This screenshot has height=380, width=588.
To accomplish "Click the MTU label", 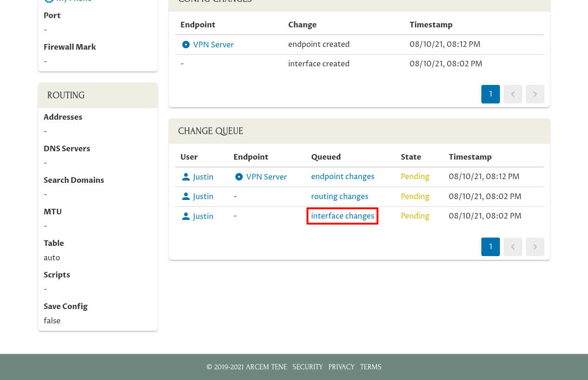I will [52, 212].
